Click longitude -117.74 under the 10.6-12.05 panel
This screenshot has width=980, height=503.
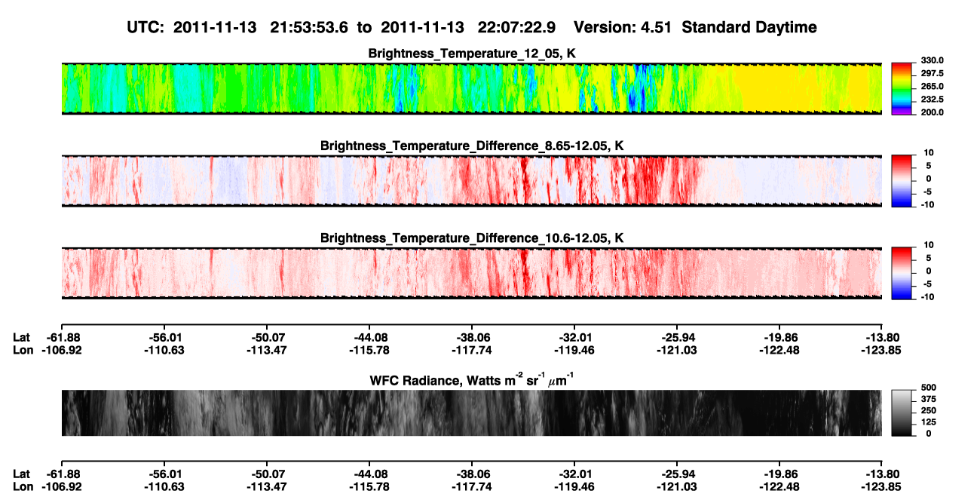pos(471,350)
